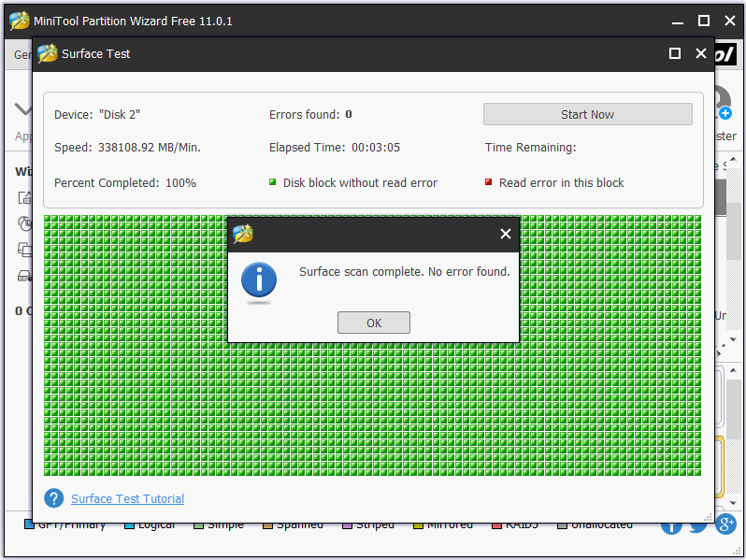Minimize the MiniTool Partition Wizard main window
The image size is (746, 560).
(678, 22)
